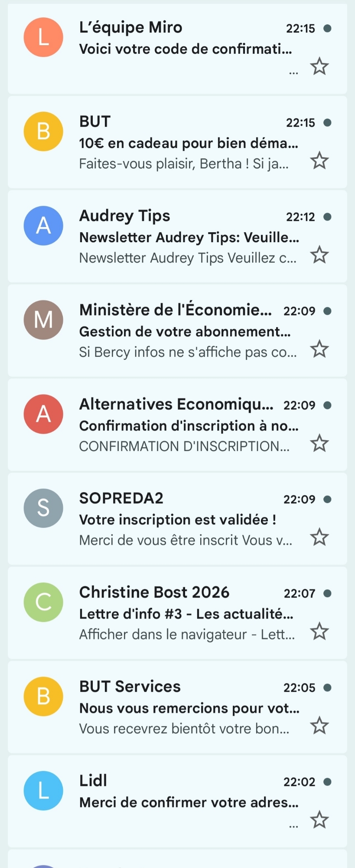This screenshot has width=355, height=868.
Task: Open 'Votre inscription est validée !' email
Action: click(178, 519)
